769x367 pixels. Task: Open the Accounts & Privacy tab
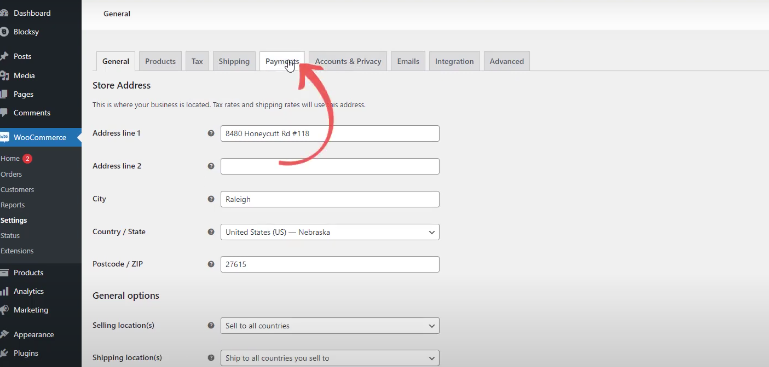tap(348, 61)
